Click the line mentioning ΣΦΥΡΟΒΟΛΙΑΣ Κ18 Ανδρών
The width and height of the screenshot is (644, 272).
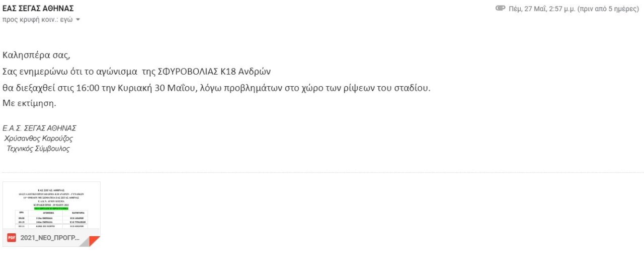pos(137,71)
